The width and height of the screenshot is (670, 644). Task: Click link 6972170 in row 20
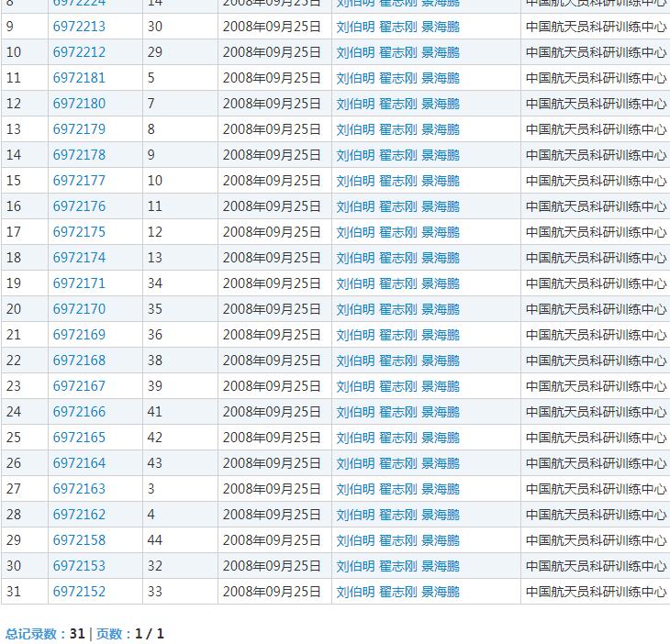(79, 309)
